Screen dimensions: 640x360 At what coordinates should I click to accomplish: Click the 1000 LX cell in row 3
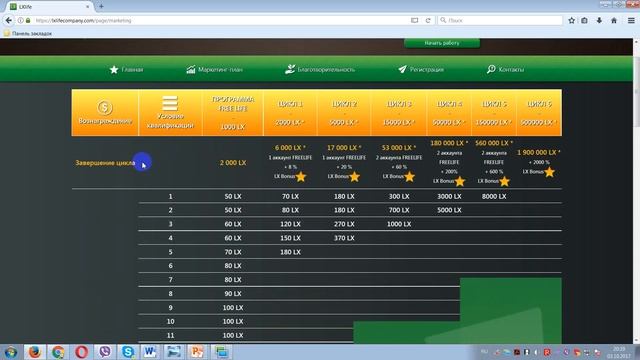[399, 224]
